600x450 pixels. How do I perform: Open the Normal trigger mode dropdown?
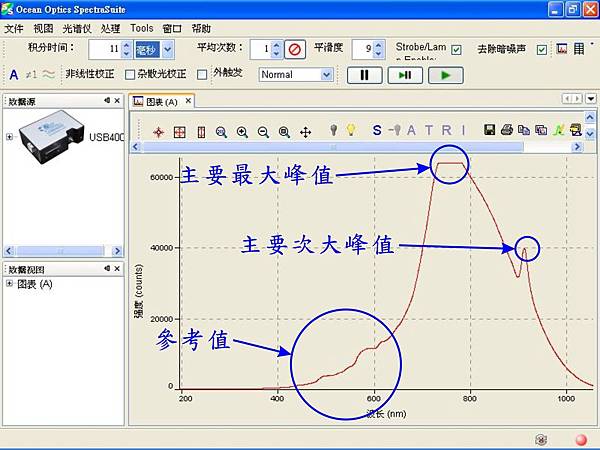click(326, 75)
